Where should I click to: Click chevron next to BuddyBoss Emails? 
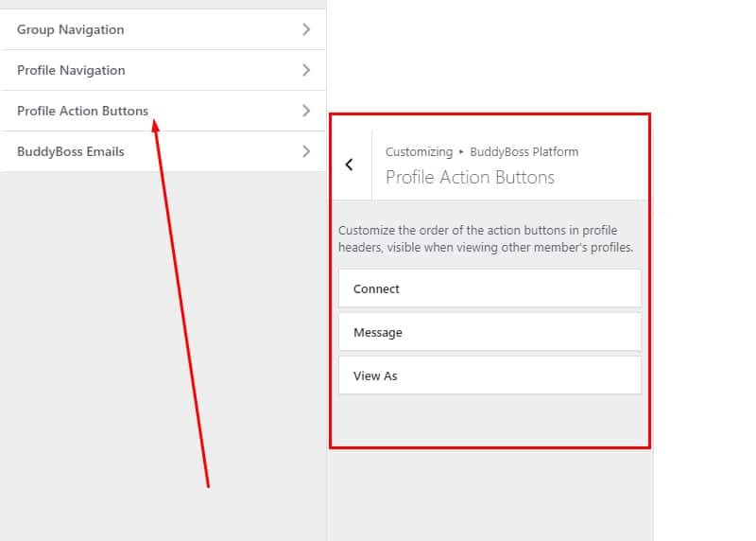tap(306, 151)
